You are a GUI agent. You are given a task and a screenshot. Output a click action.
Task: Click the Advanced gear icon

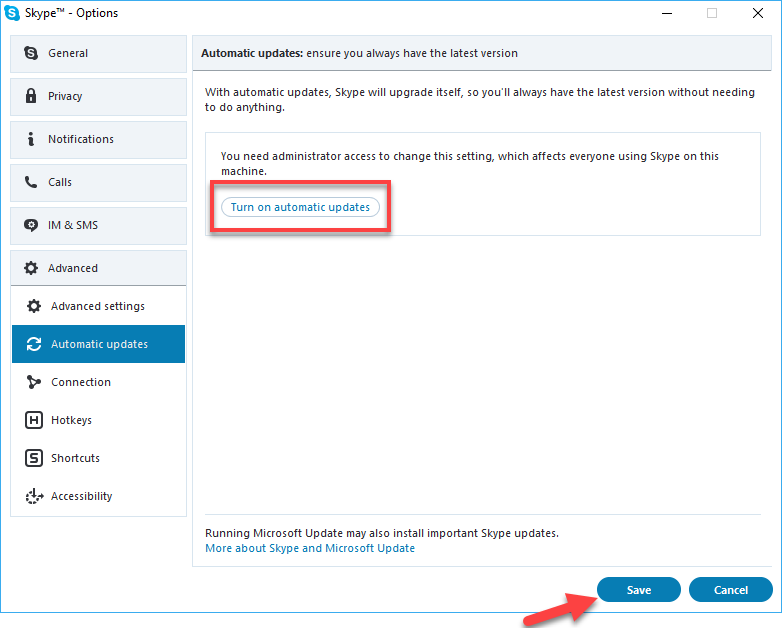pos(31,268)
